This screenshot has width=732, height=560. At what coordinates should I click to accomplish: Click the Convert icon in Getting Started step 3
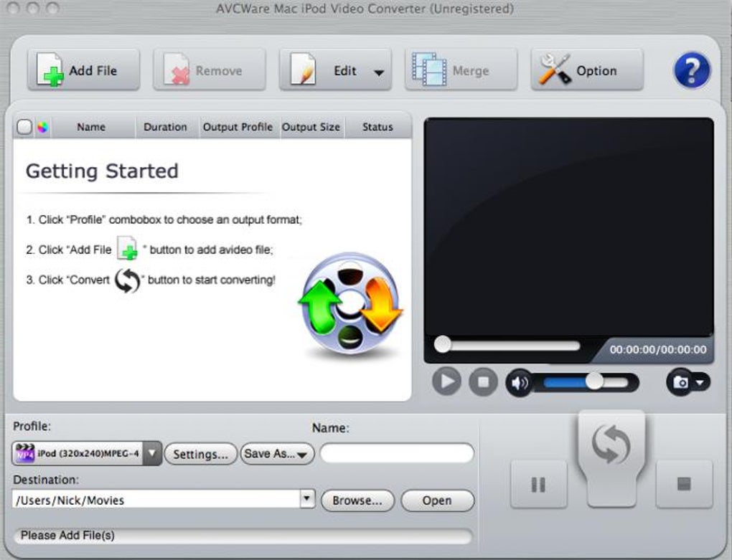(x=128, y=280)
